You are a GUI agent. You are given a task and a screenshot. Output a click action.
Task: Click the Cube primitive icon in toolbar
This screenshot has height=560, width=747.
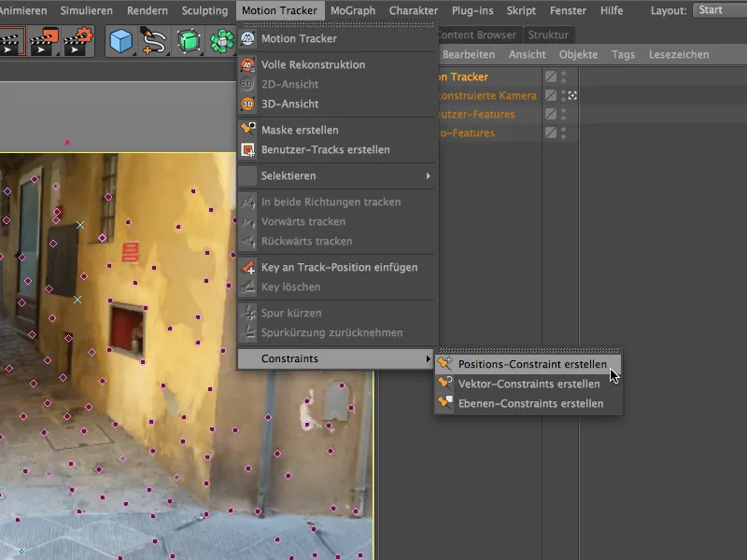click(x=120, y=41)
